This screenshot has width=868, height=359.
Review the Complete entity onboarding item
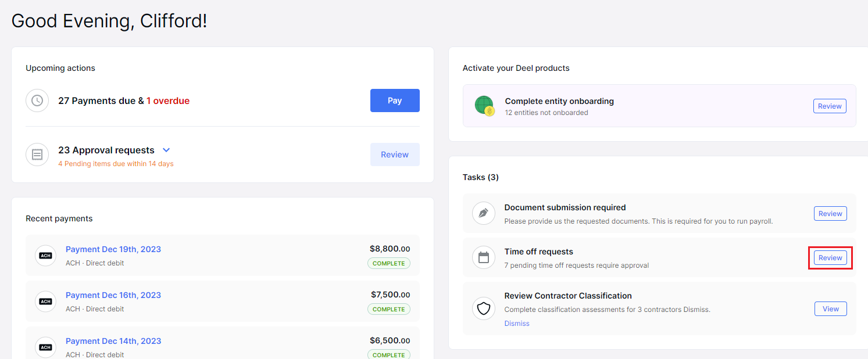[830, 106]
